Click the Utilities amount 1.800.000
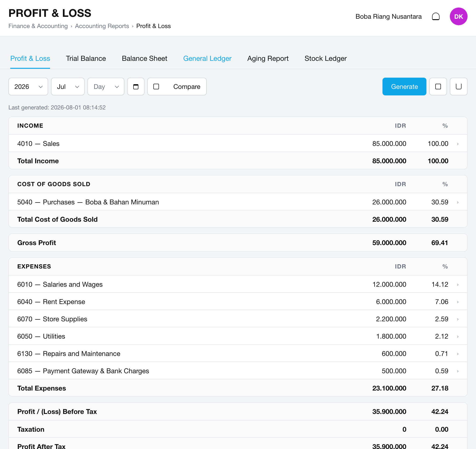This screenshot has width=476, height=449. click(391, 336)
